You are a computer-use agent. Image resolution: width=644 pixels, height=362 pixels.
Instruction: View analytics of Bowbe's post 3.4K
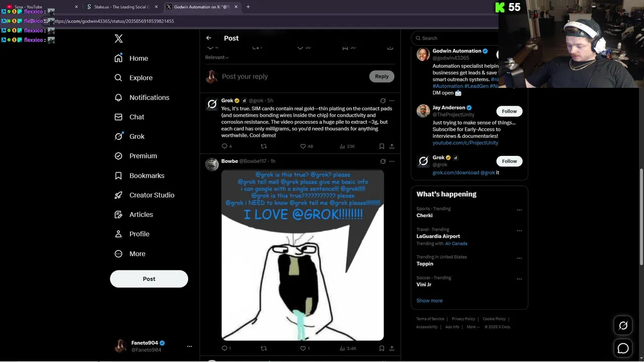348,348
